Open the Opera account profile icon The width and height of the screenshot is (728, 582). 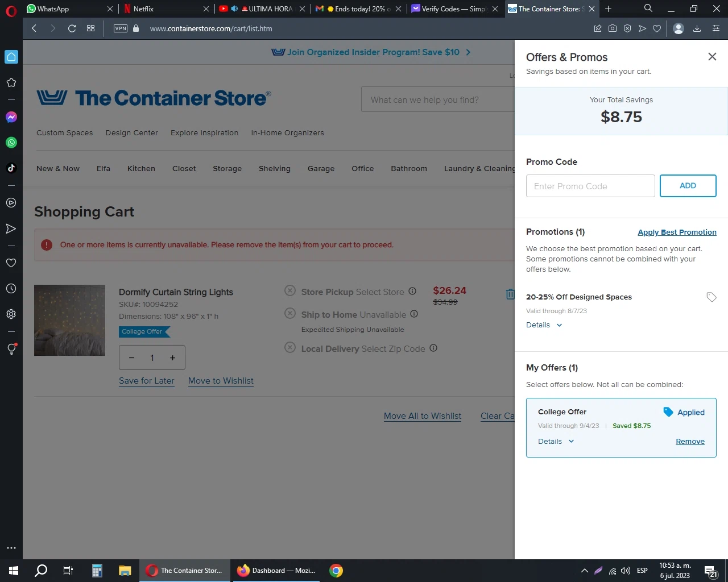[x=679, y=28]
